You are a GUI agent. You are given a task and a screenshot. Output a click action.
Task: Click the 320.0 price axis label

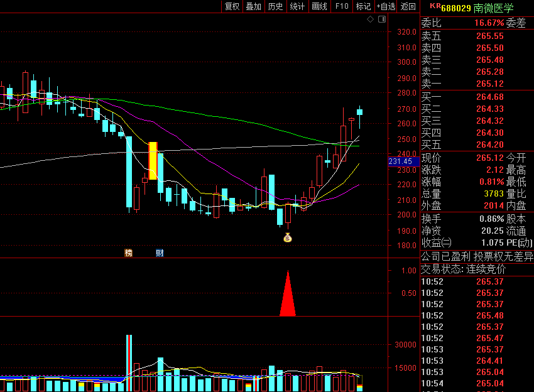click(x=406, y=32)
